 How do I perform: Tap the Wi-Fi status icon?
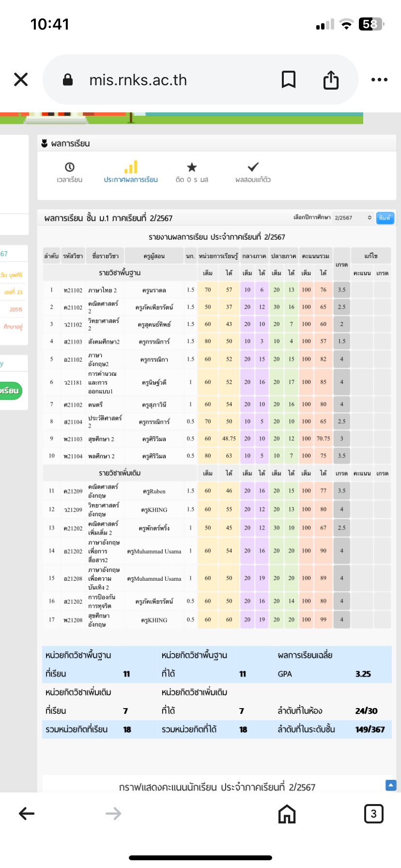pos(346,24)
